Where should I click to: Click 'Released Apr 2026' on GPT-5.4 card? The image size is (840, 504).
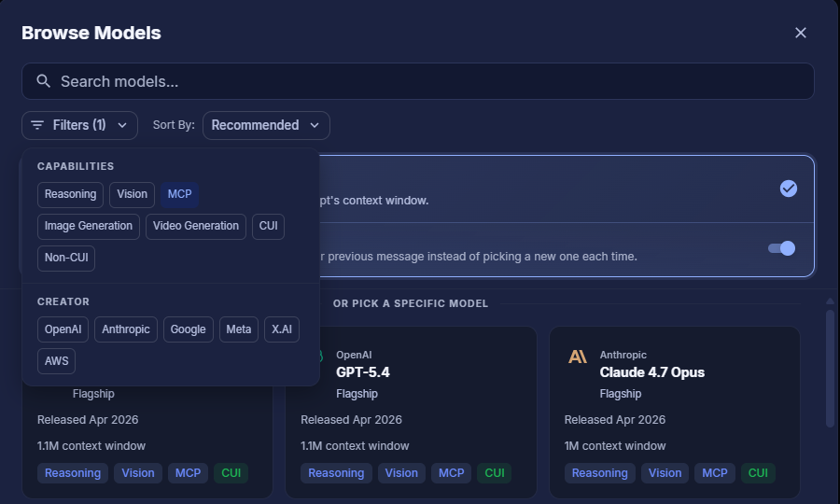[x=351, y=420]
